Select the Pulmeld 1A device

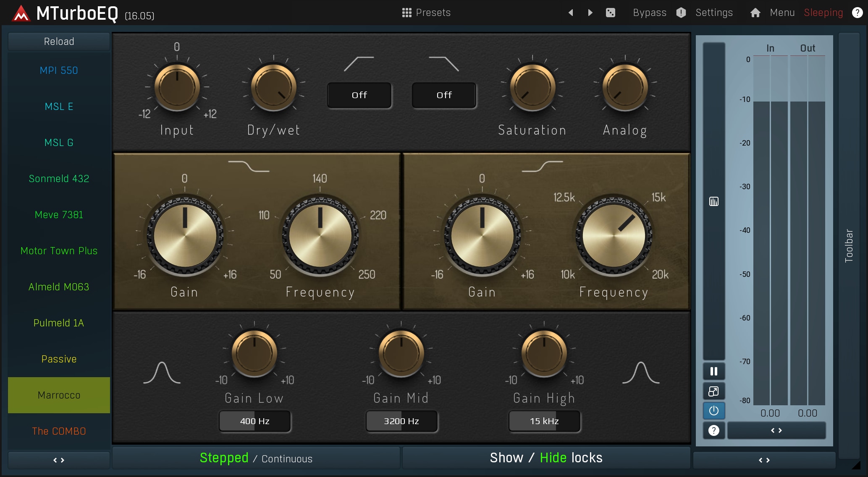click(59, 323)
